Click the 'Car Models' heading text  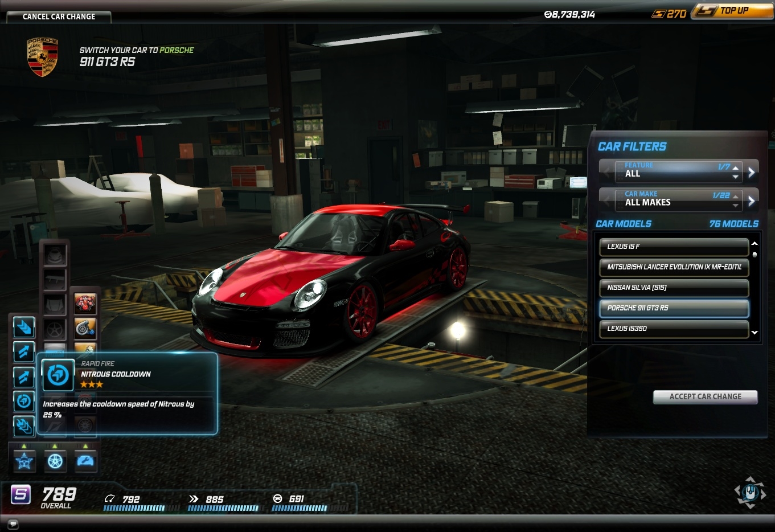[x=624, y=224]
